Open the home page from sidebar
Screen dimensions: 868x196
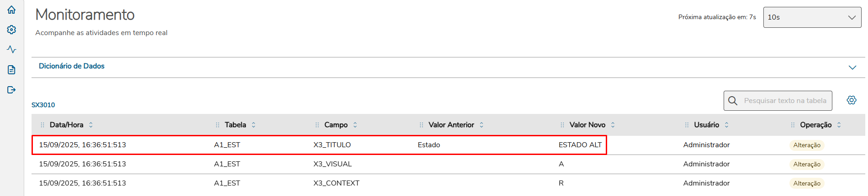click(11, 10)
